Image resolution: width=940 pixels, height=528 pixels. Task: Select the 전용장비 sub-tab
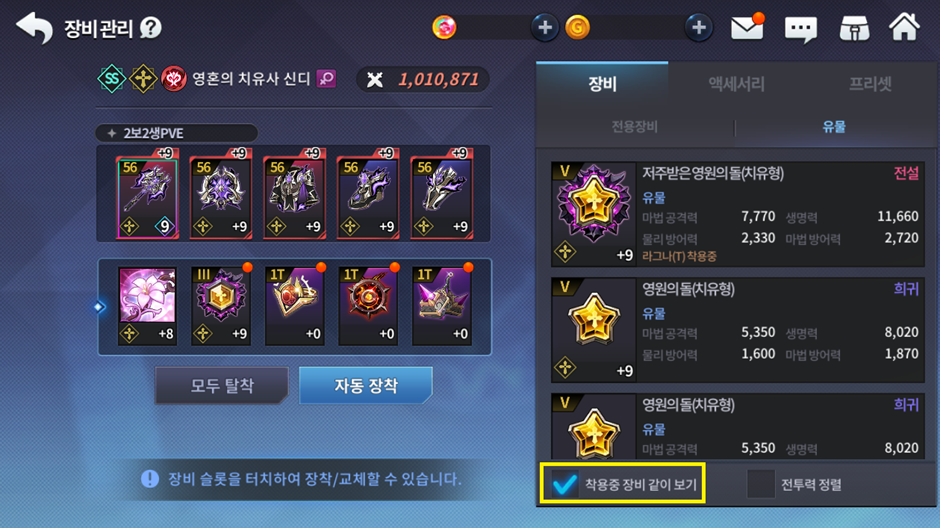pyautogui.click(x=635, y=126)
